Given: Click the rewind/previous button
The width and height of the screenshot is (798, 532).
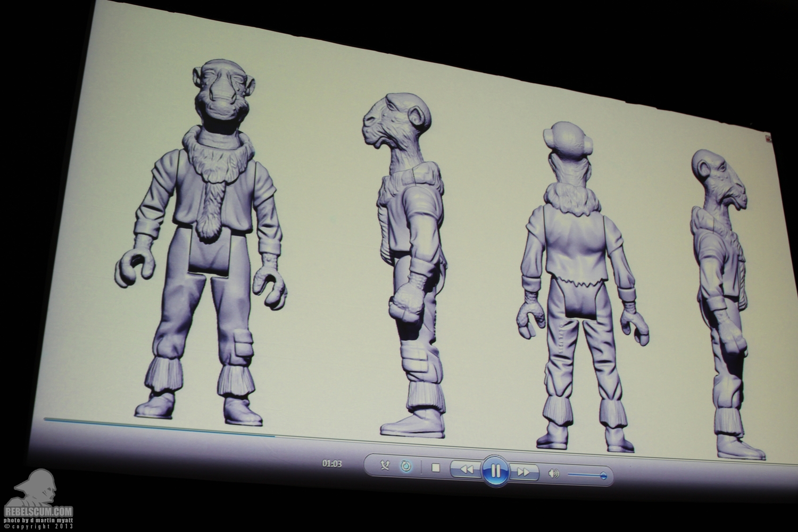Looking at the screenshot, I should pyautogui.click(x=467, y=470).
